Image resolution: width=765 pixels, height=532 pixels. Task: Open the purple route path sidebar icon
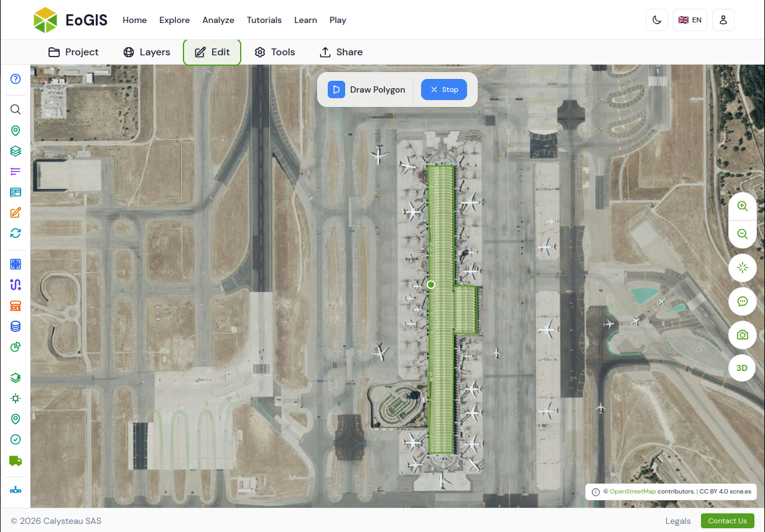(16, 285)
